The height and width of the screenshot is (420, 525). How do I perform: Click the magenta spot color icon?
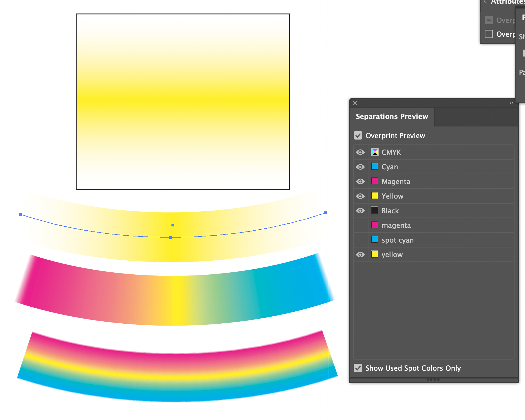[x=375, y=225]
